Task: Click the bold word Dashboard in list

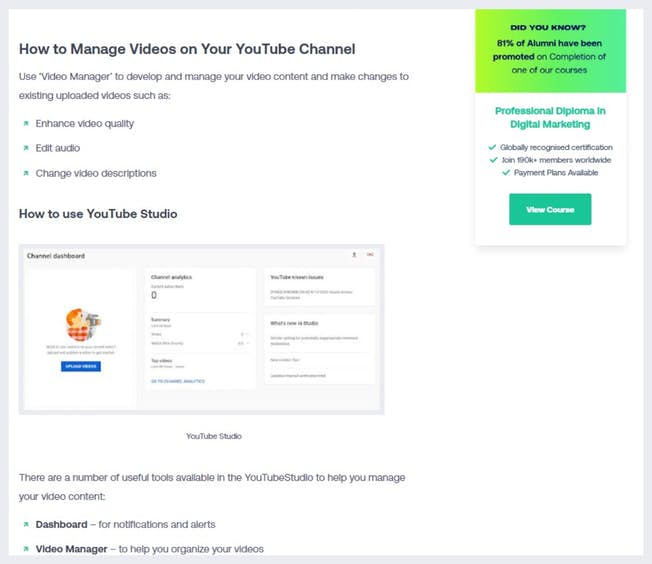Action: pyautogui.click(x=62, y=524)
